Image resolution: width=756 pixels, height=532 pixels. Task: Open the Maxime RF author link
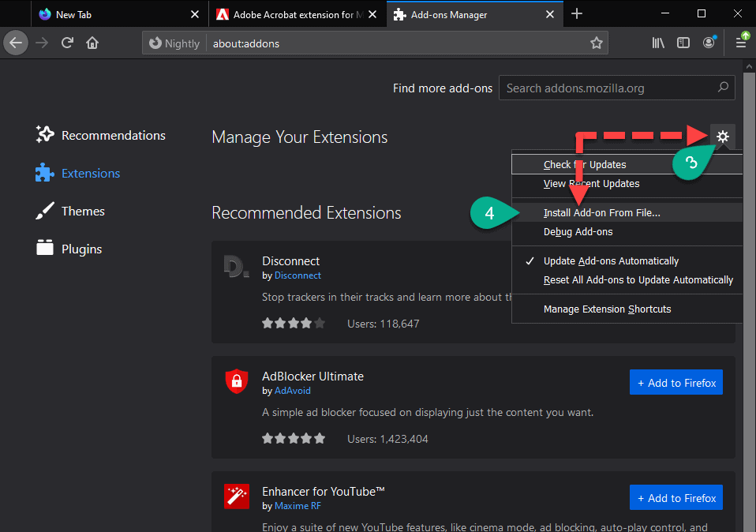pyautogui.click(x=298, y=506)
